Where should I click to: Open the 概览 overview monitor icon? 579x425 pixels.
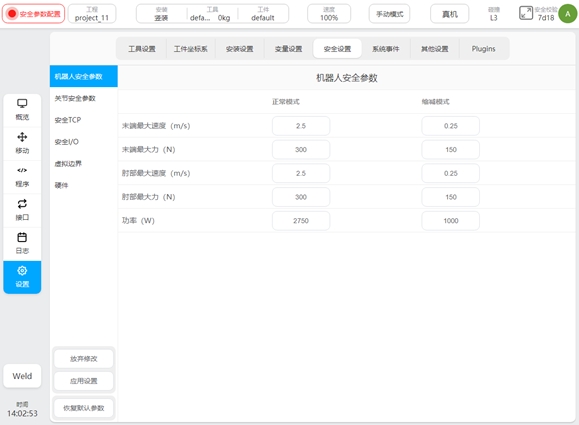[22, 104]
